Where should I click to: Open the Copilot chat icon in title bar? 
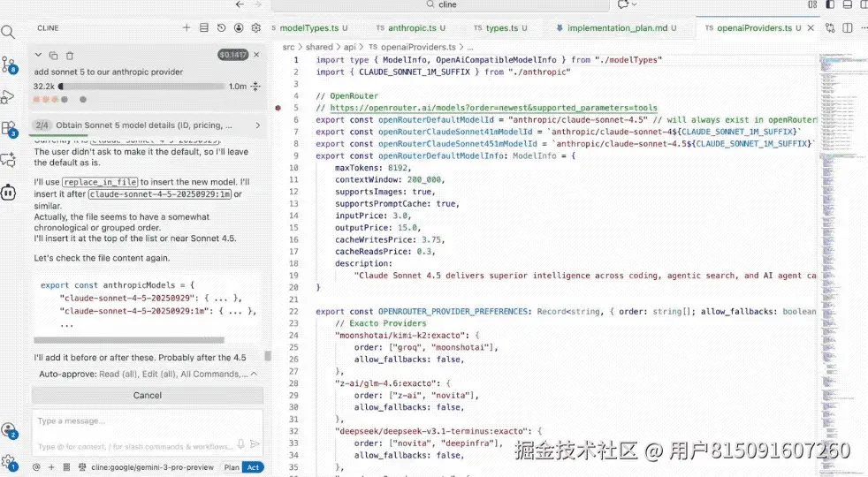coord(623,4)
